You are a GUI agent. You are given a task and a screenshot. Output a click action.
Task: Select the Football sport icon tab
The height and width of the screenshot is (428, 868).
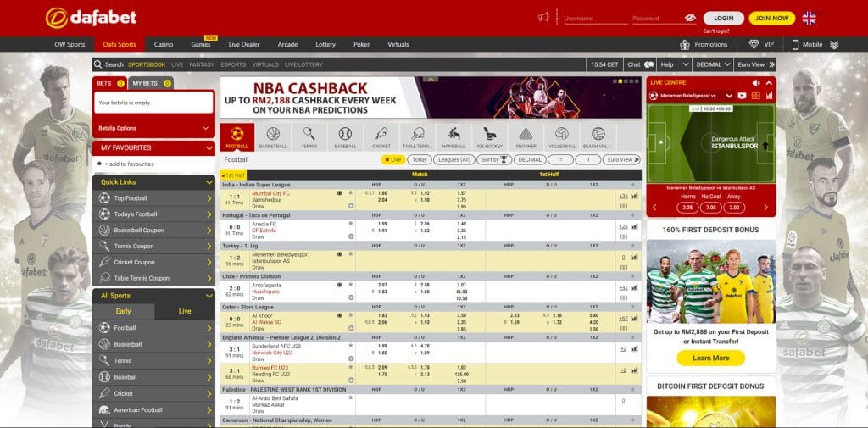(237, 136)
